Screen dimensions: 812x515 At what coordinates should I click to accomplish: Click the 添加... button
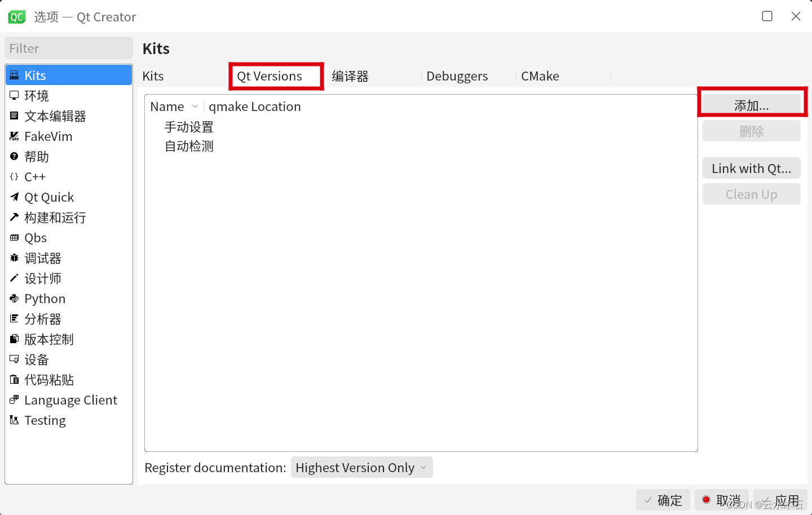[752, 105]
